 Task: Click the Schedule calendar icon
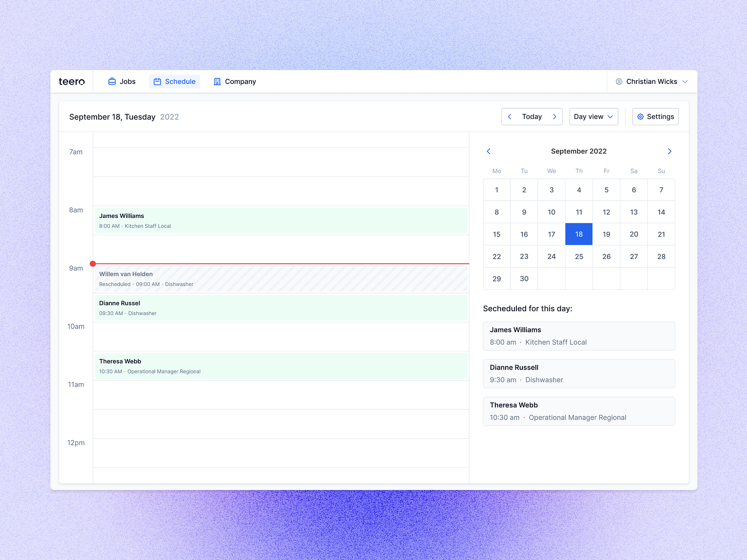coord(158,81)
